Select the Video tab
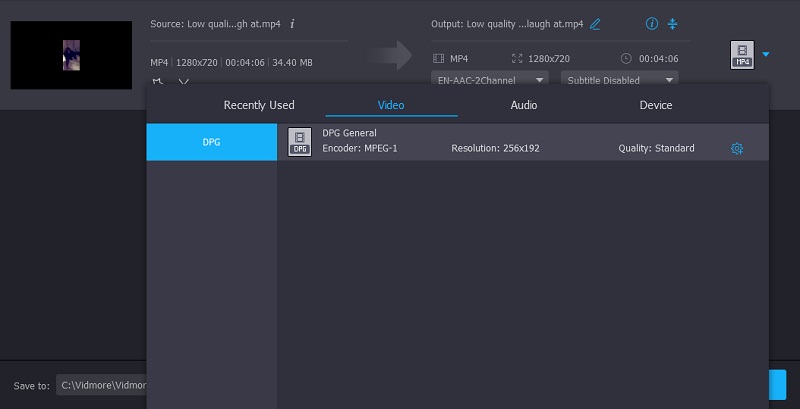800x409 pixels. coord(391,105)
